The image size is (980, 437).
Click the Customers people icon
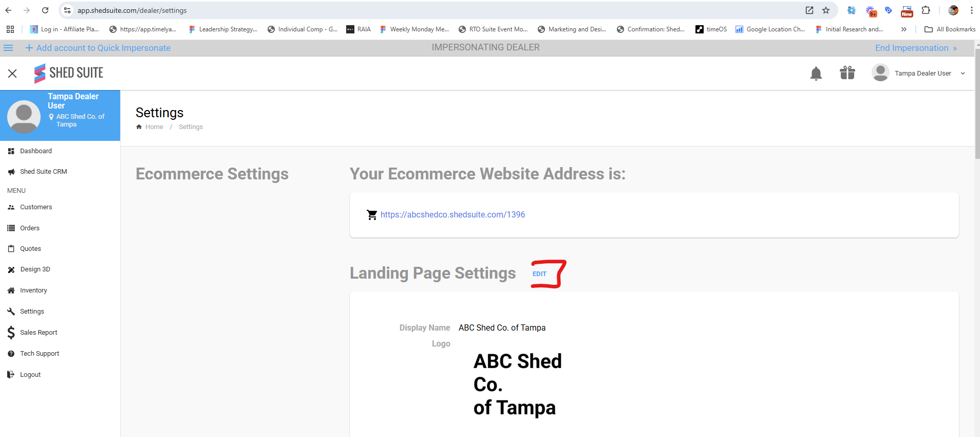11,207
